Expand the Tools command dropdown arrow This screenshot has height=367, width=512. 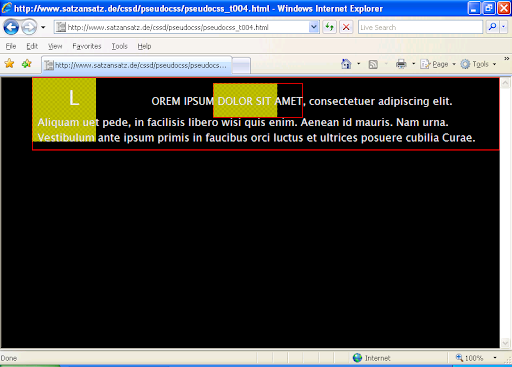pyautogui.click(x=494, y=64)
